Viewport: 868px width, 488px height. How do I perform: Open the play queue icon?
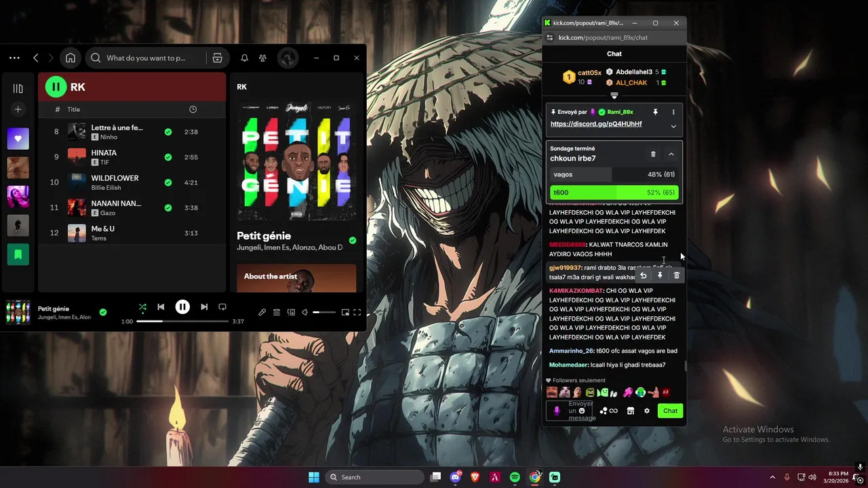tap(277, 312)
